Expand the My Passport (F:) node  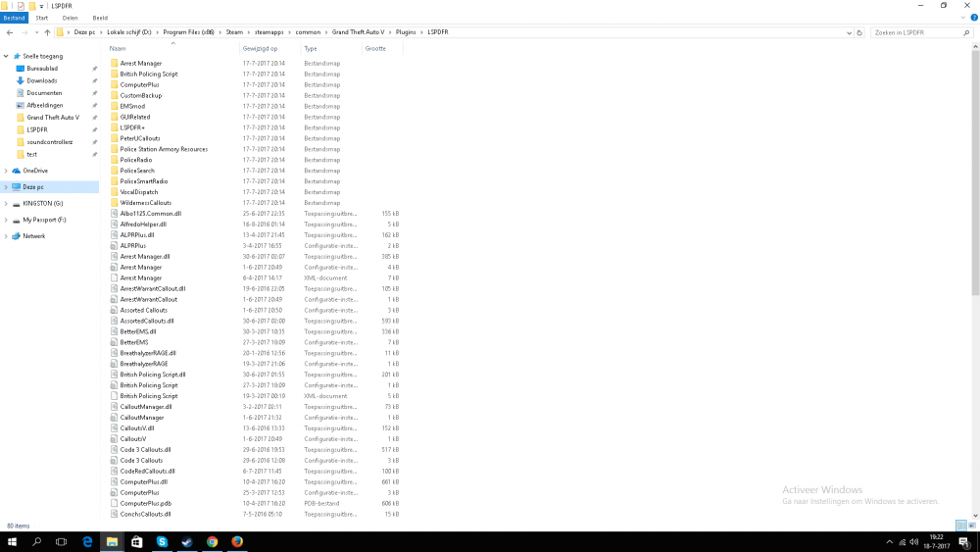tap(6, 220)
